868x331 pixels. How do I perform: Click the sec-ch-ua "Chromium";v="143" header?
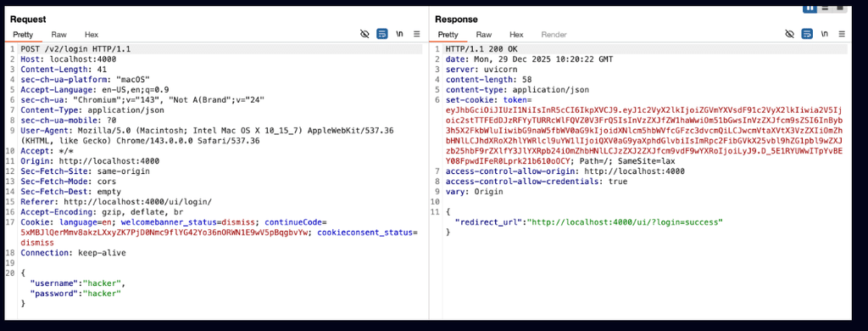[x=142, y=100]
